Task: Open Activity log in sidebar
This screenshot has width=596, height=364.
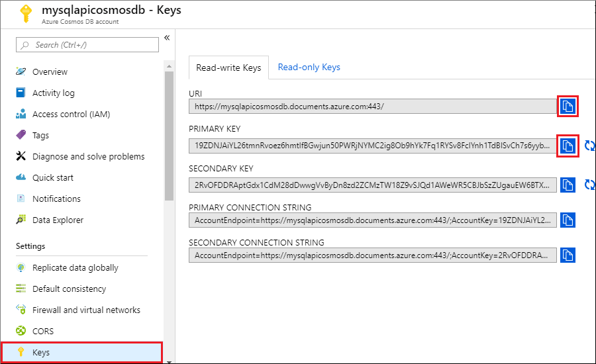Action: click(53, 93)
